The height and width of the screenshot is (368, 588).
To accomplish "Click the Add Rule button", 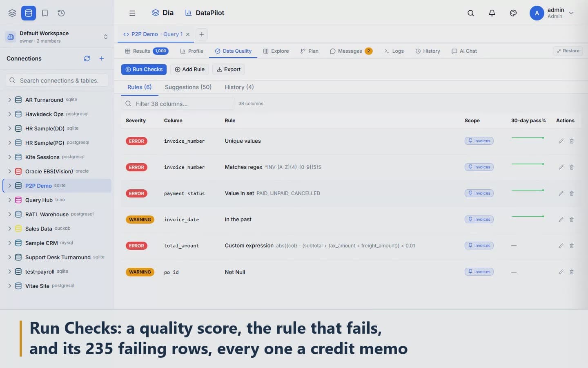I will coord(189,70).
